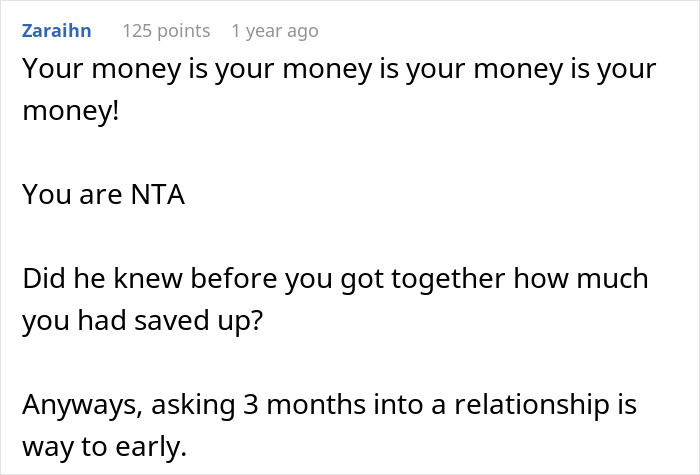Click the number 3 before months
700x475 pixels.
pos(251,405)
